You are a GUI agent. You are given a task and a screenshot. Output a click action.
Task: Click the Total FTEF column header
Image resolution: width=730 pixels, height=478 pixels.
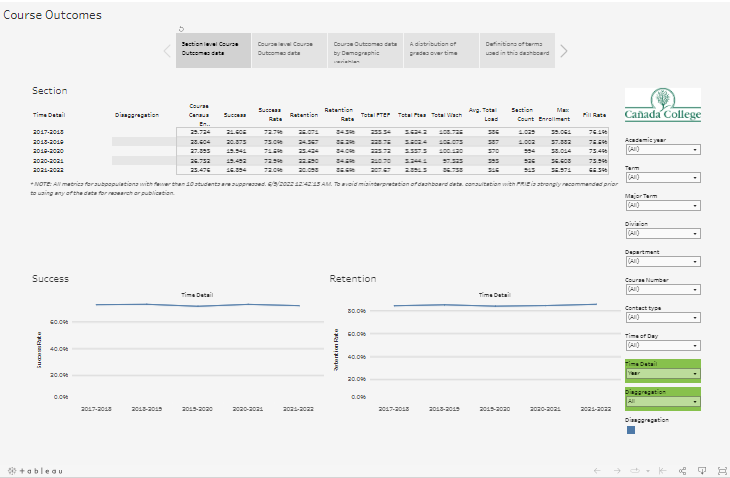[375, 115]
